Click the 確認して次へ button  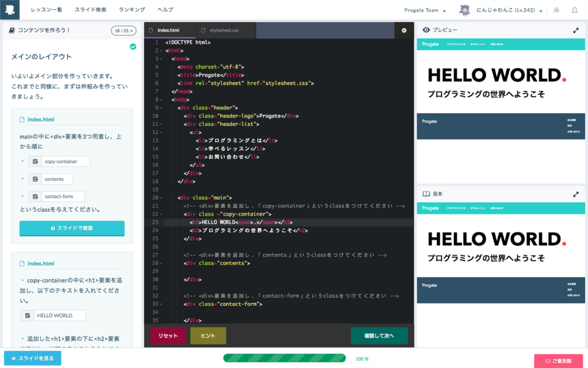click(x=379, y=336)
